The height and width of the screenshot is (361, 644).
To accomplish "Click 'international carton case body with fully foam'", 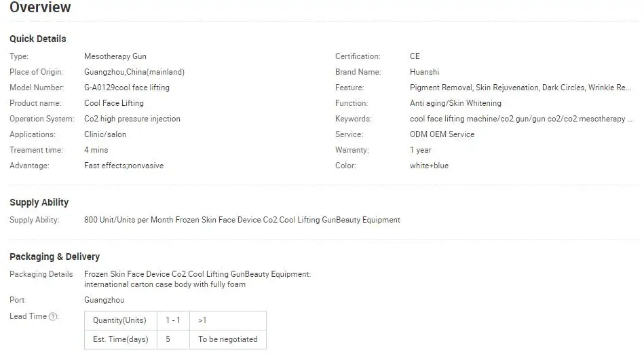I will click(x=165, y=284).
